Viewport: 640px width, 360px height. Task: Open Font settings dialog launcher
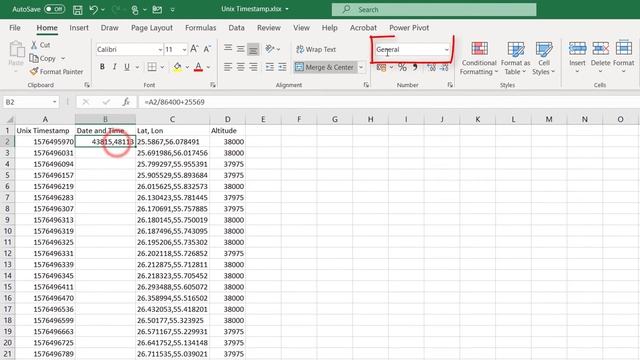213,85
